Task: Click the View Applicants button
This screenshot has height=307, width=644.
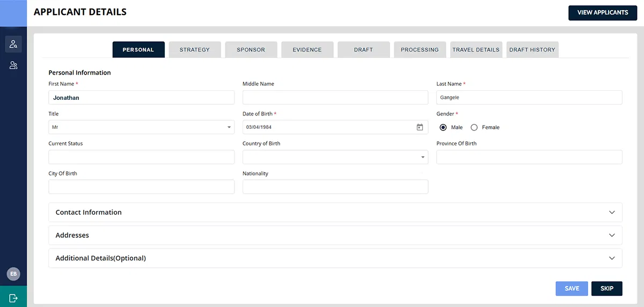Action: tap(603, 13)
